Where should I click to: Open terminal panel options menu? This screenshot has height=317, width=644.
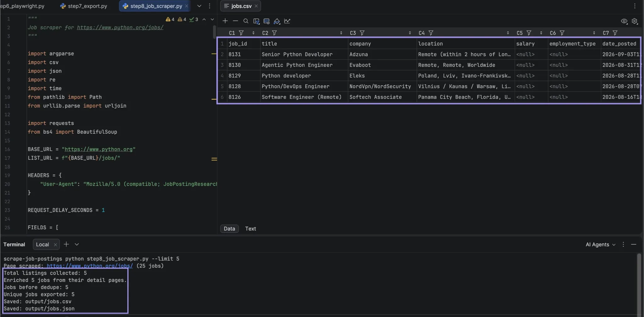[623, 244]
